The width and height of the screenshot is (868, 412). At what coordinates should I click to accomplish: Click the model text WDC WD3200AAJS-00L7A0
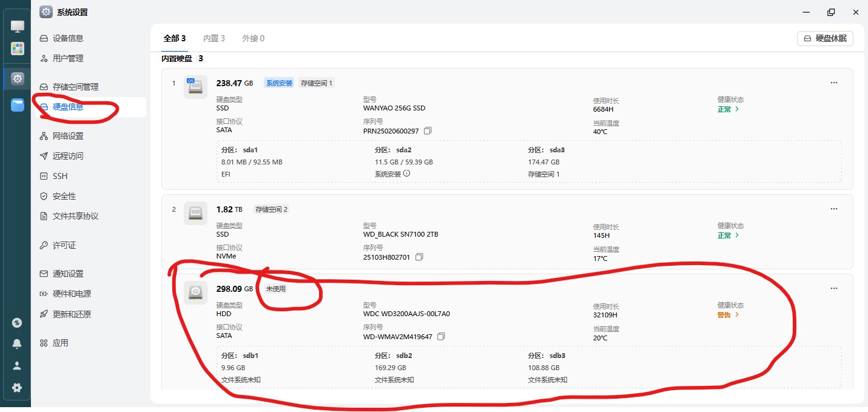tap(406, 314)
